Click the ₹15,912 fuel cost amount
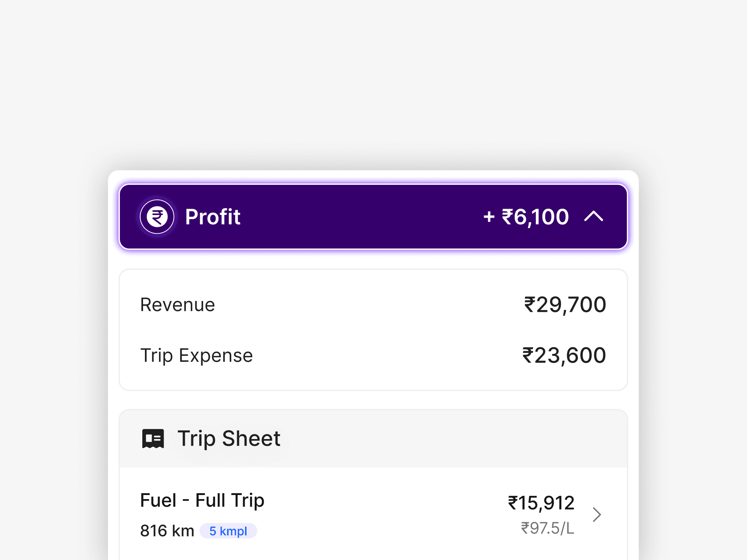Image resolution: width=747 pixels, height=560 pixels. 541,503
